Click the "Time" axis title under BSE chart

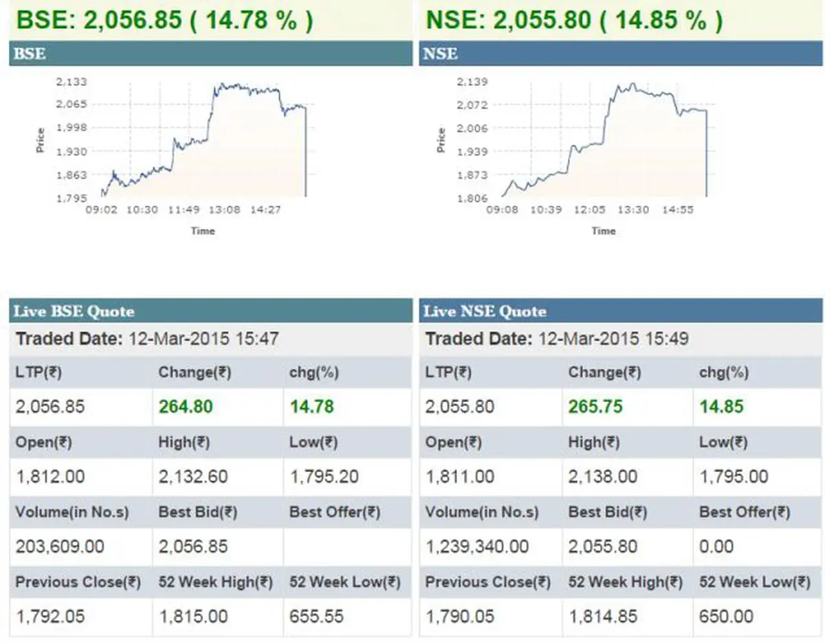[x=203, y=232]
